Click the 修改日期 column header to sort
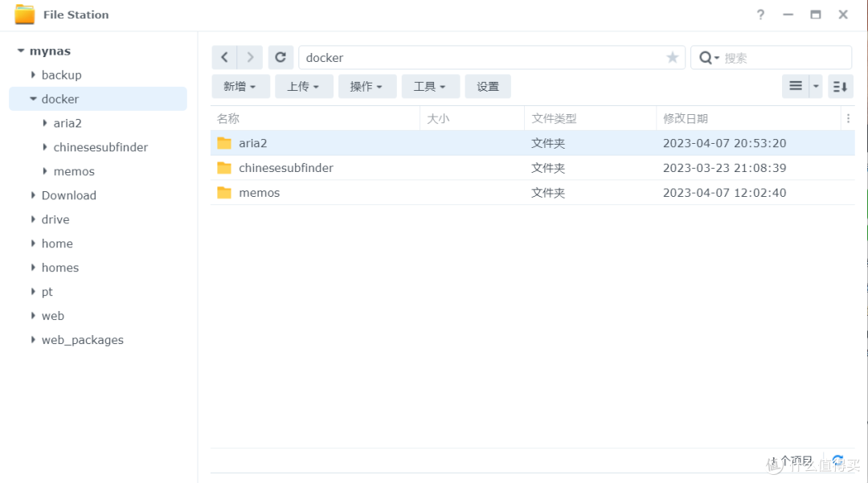The height and width of the screenshot is (483, 868). 686,118
